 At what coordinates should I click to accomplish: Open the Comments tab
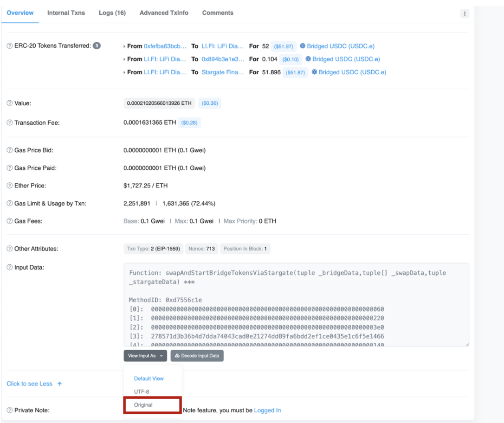click(218, 13)
